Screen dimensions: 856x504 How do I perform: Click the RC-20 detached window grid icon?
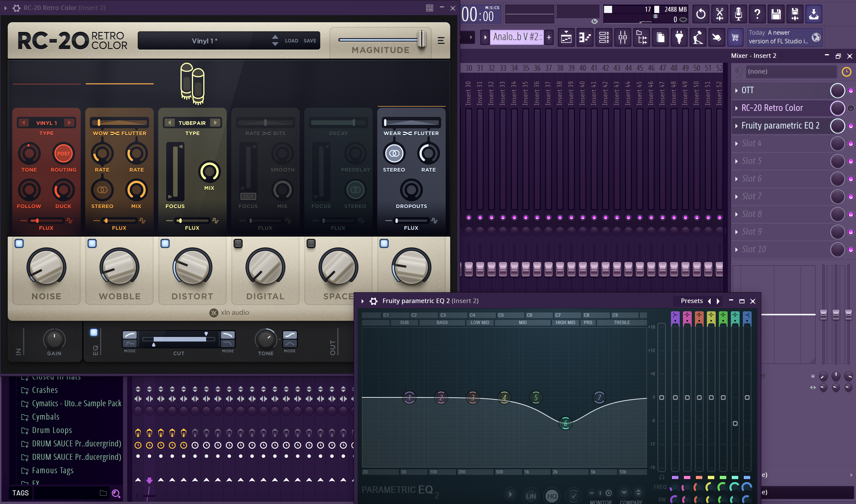click(x=430, y=8)
